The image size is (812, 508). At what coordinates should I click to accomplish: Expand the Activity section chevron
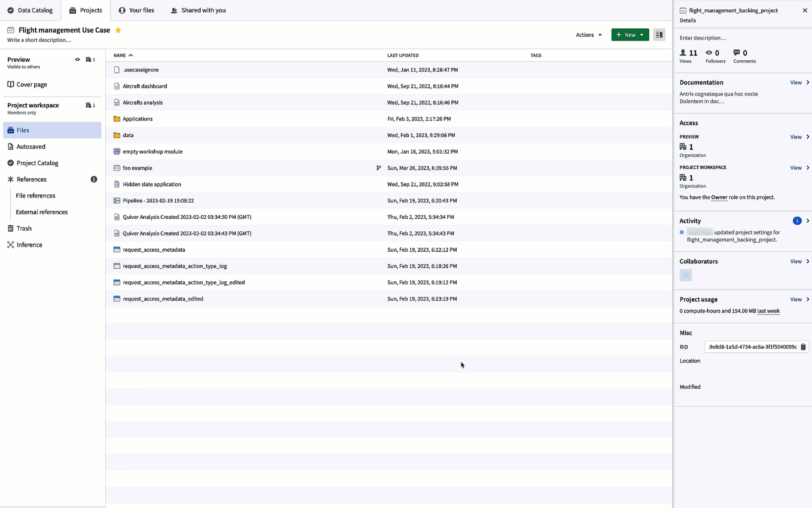[808, 221]
